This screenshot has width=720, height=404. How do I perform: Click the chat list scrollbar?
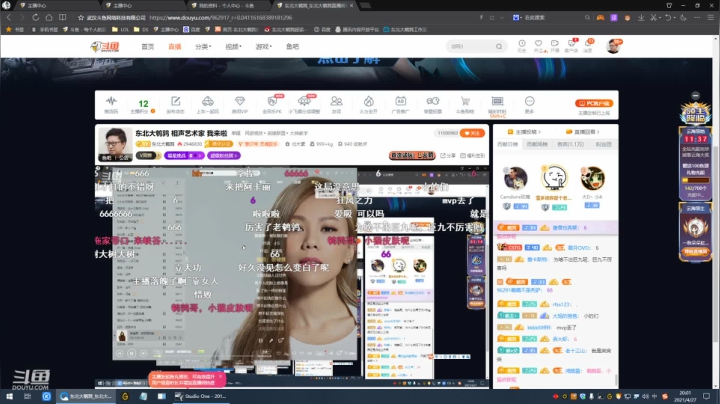tap(616, 380)
